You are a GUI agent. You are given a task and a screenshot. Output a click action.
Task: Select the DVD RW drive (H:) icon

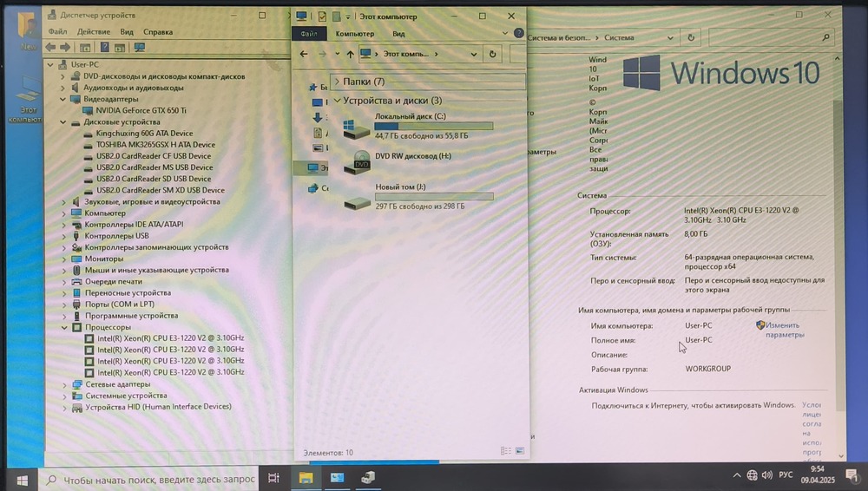pyautogui.click(x=357, y=162)
